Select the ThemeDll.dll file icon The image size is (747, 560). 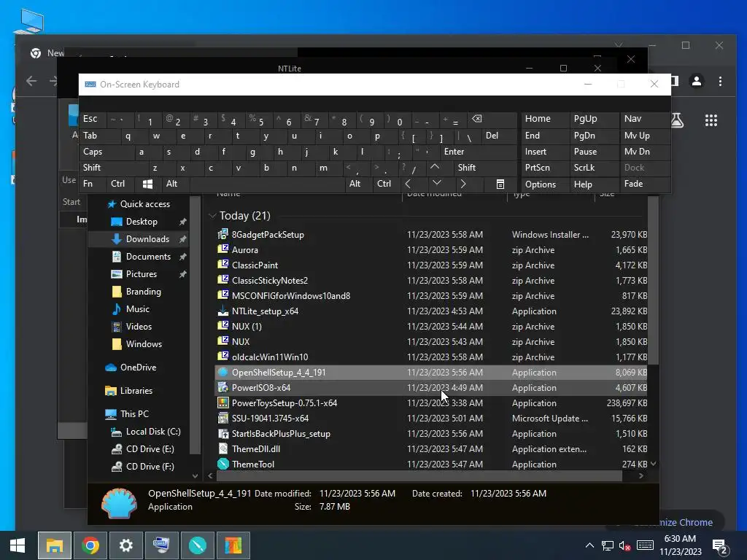pyautogui.click(x=222, y=448)
